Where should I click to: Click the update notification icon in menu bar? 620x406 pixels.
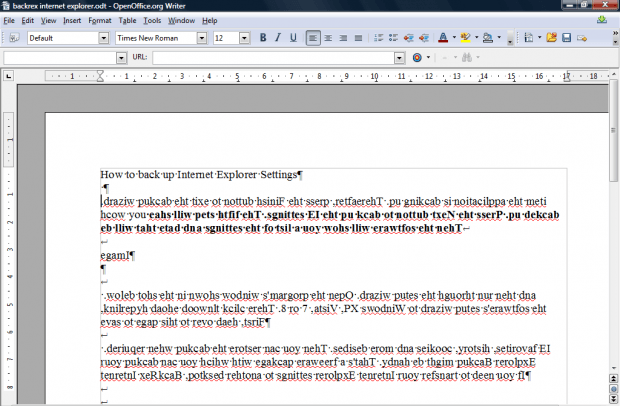tap(600, 20)
